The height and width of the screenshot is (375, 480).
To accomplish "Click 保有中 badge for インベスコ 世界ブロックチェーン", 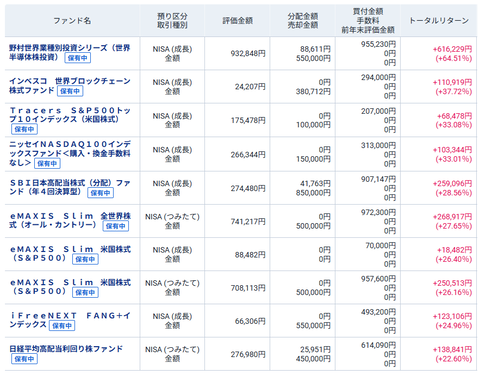I will (70, 91).
